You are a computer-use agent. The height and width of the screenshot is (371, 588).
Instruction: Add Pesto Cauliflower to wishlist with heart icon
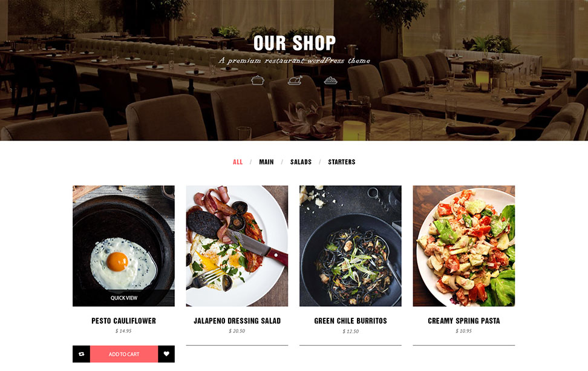(x=166, y=353)
